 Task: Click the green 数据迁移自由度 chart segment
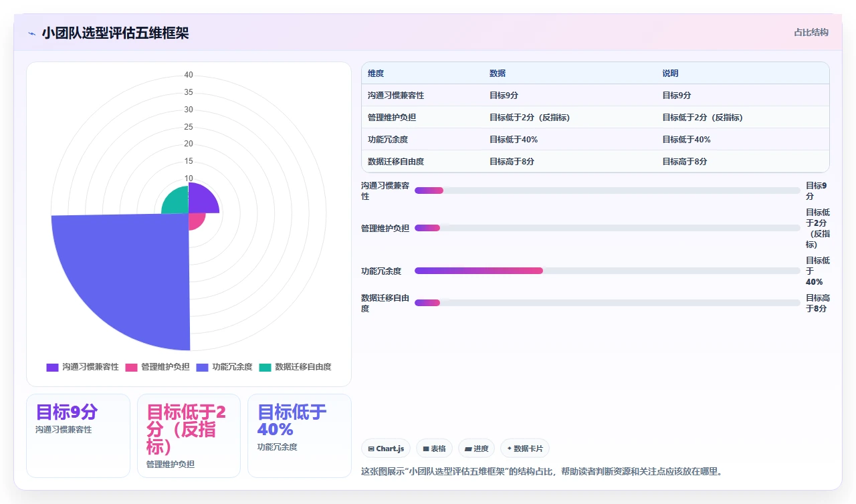pos(177,202)
